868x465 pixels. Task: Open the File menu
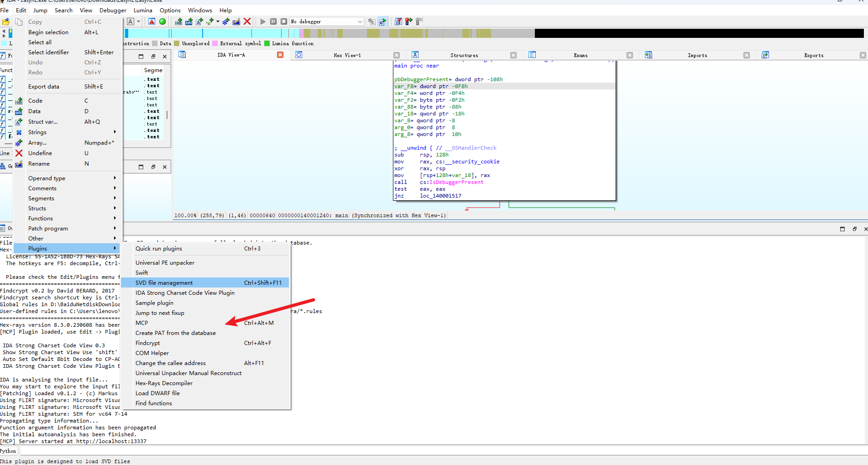[x=5, y=10]
